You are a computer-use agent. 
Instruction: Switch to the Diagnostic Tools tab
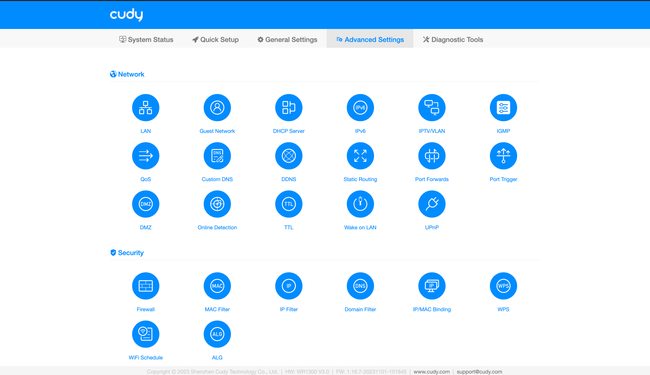pyautogui.click(x=453, y=39)
